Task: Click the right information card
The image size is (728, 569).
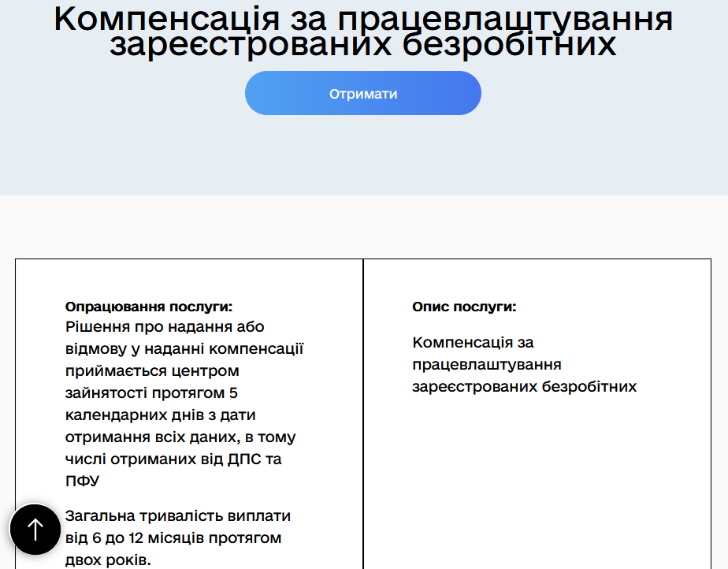Action: pos(536,410)
